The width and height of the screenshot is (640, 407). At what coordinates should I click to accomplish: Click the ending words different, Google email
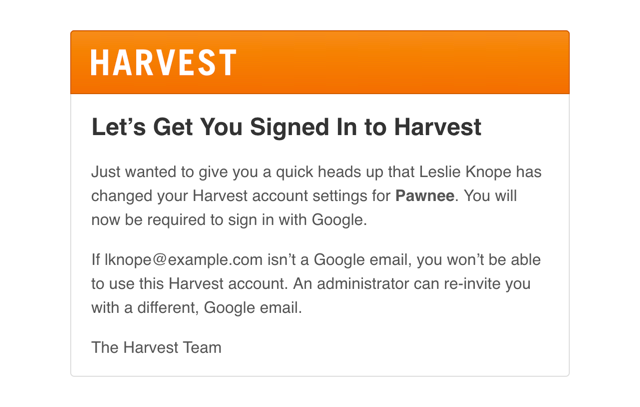(x=220, y=308)
